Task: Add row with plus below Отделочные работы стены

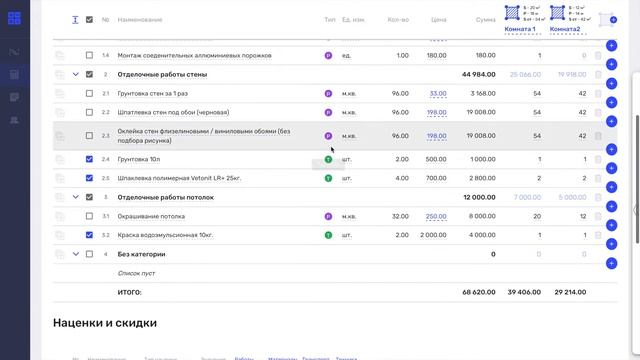Action: click(x=611, y=84)
